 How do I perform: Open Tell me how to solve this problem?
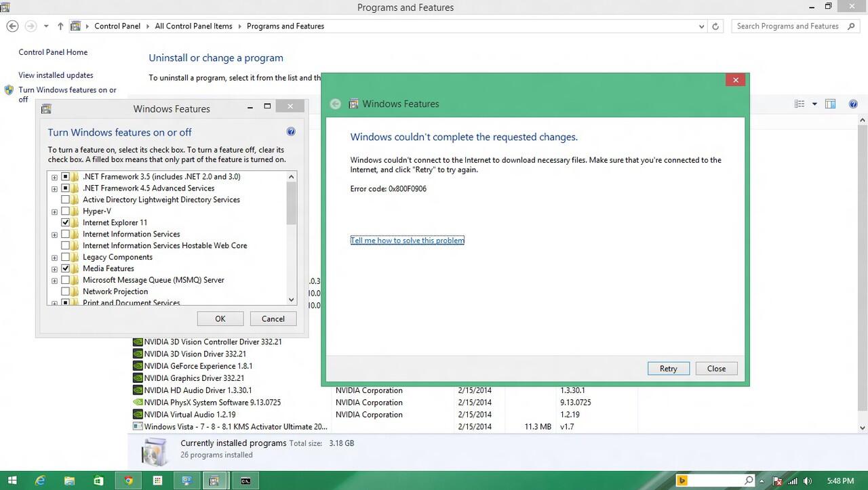coord(408,241)
